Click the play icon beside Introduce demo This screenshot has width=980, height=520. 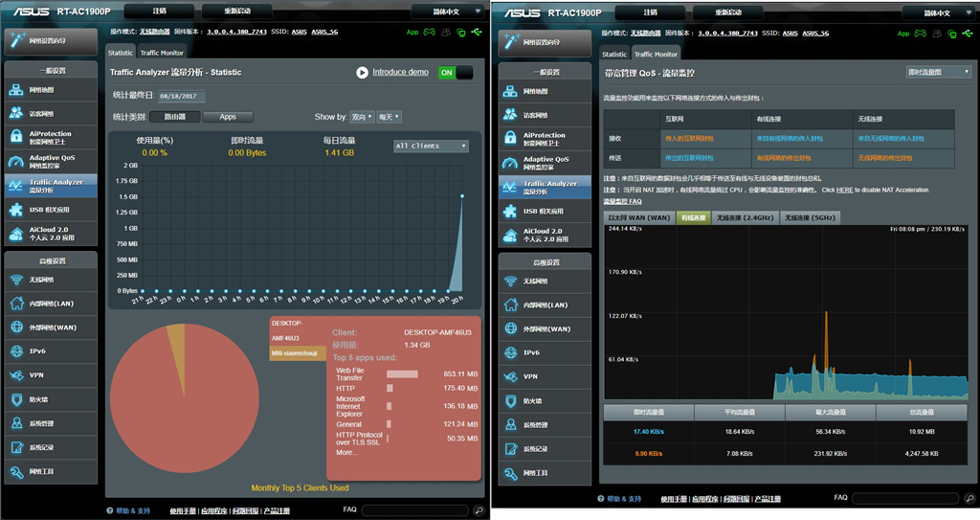pyautogui.click(x=362, y=73)
